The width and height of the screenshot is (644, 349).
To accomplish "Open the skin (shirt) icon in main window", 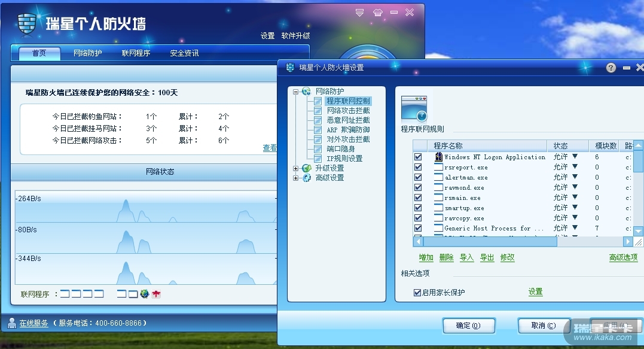I will [x=378, y=13].
